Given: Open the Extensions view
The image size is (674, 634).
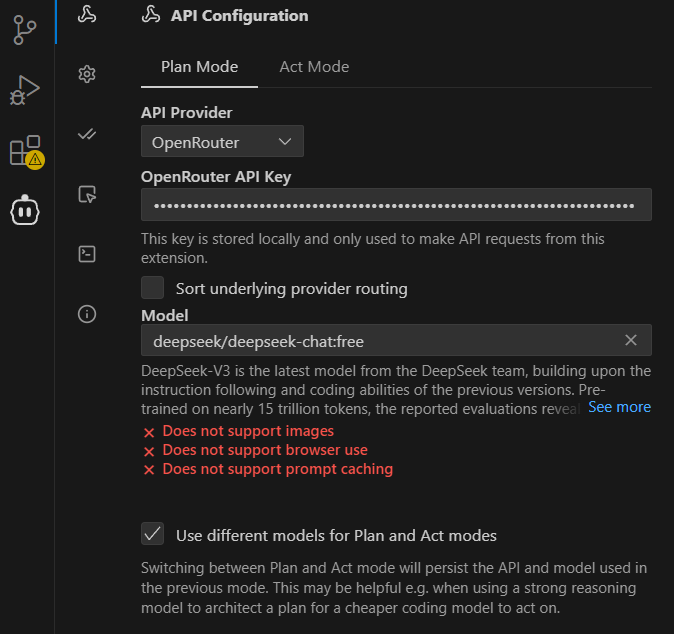Looking at the screenshot, I should coord(25,151).
